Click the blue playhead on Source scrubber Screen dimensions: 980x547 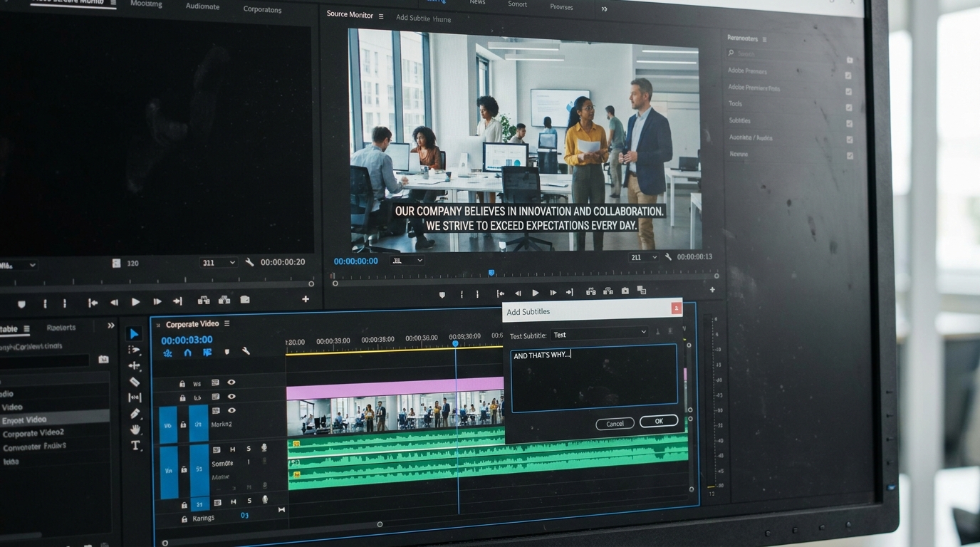(x=491, y=273)
